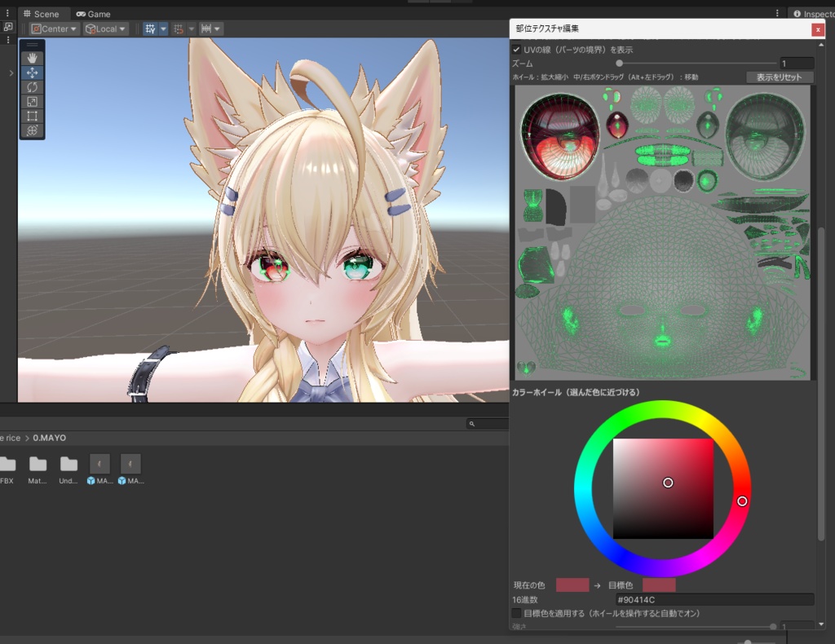Click scroll-up arrow of texture editor window
Screen dimensions: 835x644
point(820,45)
